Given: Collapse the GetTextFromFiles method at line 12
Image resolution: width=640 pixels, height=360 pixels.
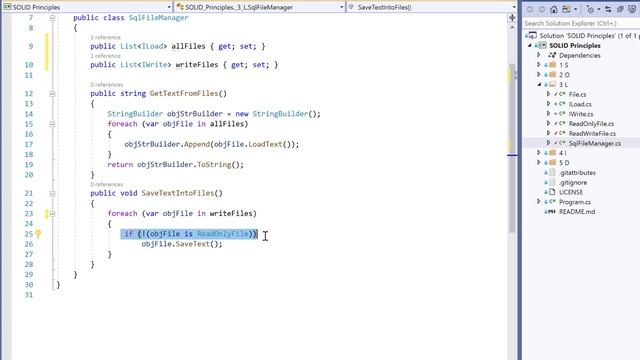Looking at the screenshot, I should pyautogui.click(x=52, y=94).
